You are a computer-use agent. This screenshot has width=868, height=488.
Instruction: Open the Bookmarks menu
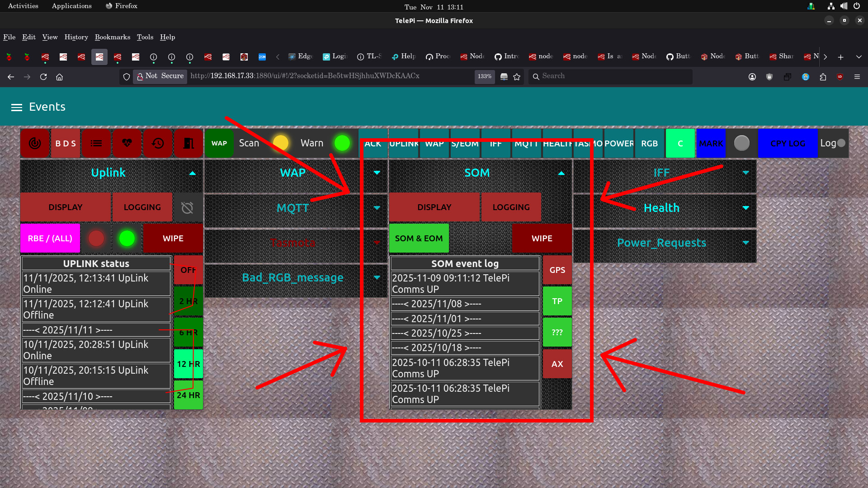(x=112, y=37)
